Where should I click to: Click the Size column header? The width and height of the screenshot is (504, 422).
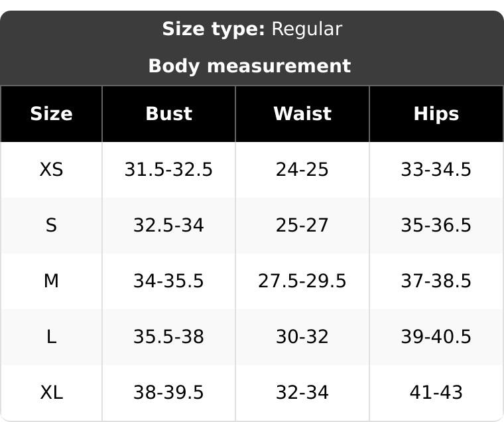coord(52,114)
